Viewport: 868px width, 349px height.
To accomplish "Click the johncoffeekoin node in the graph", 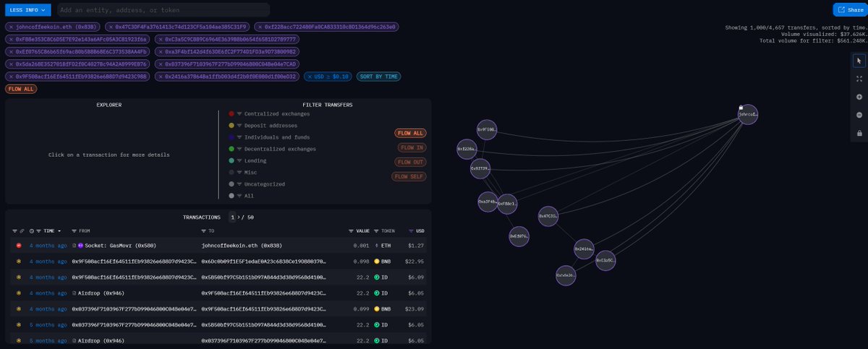I will click(748, 113).
